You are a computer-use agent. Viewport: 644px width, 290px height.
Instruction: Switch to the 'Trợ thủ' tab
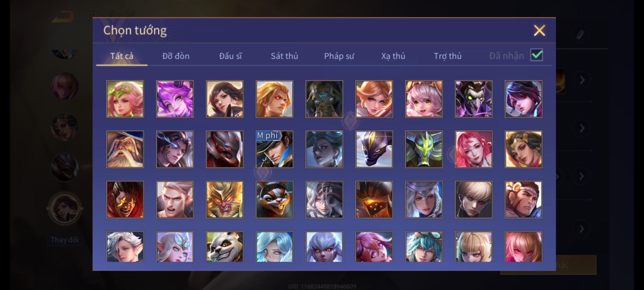(448, 56)
